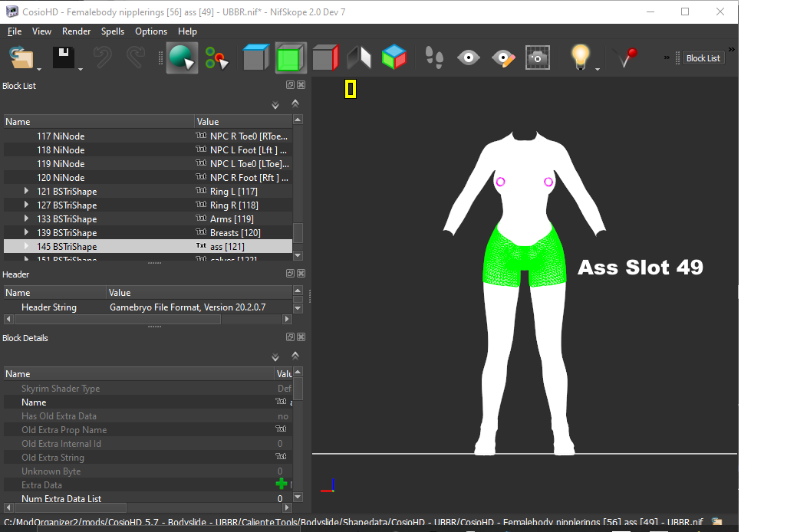This screenshot has width=797, height=532.
Task: Click the Block List toolbar button
Action: 703,58
